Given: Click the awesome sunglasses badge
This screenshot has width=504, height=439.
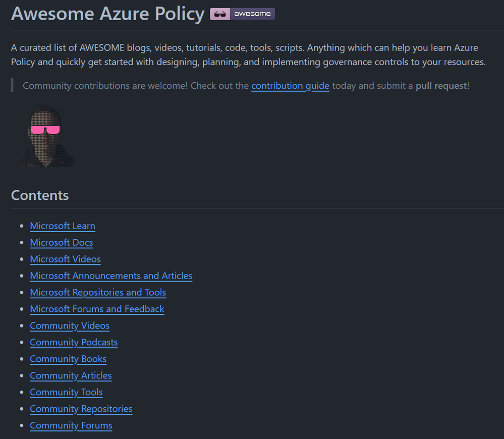Looking at the screenshot, I should pos(242,14).
